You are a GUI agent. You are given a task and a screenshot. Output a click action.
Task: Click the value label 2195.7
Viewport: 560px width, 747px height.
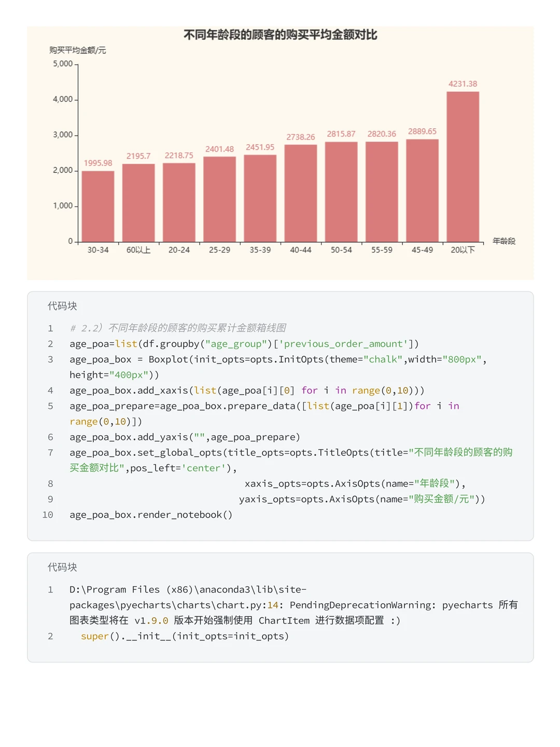138,156
